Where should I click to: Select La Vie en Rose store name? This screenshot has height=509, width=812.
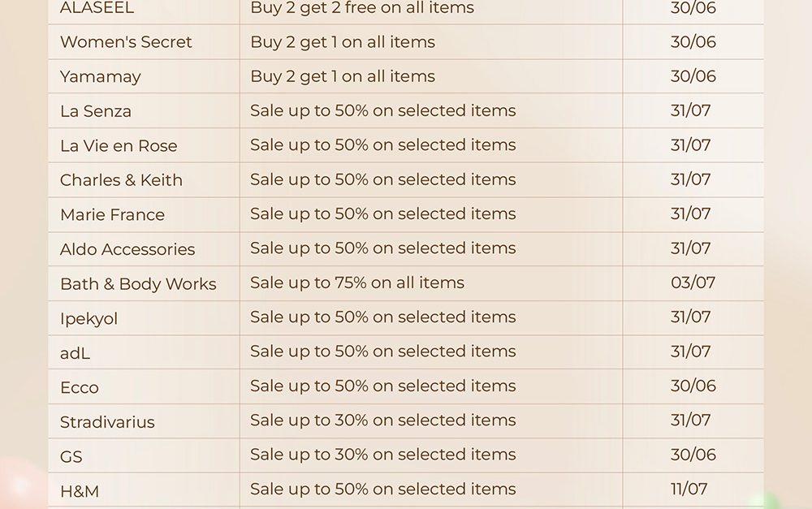[119, 145]
